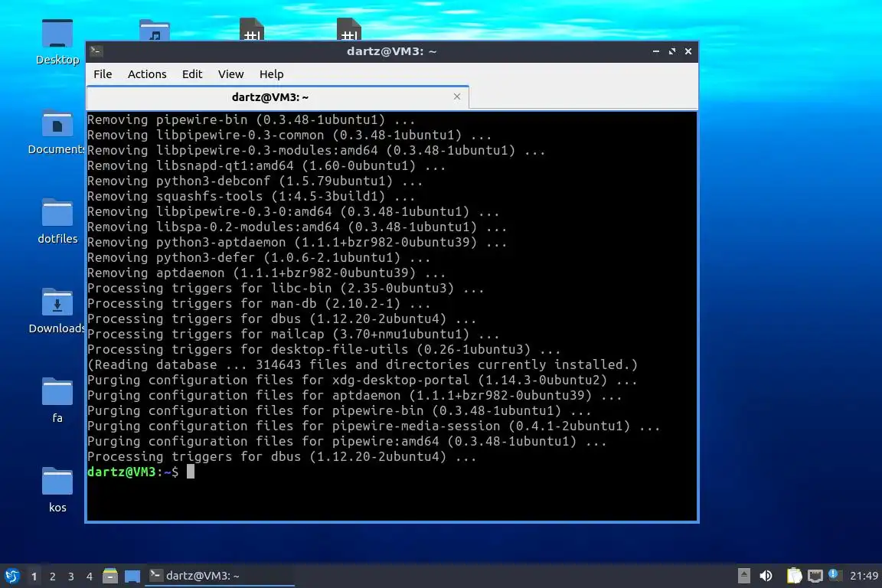Select the Music folder icon behind terminal
This screenshot has height=588, width=882.
click(155, 30)
